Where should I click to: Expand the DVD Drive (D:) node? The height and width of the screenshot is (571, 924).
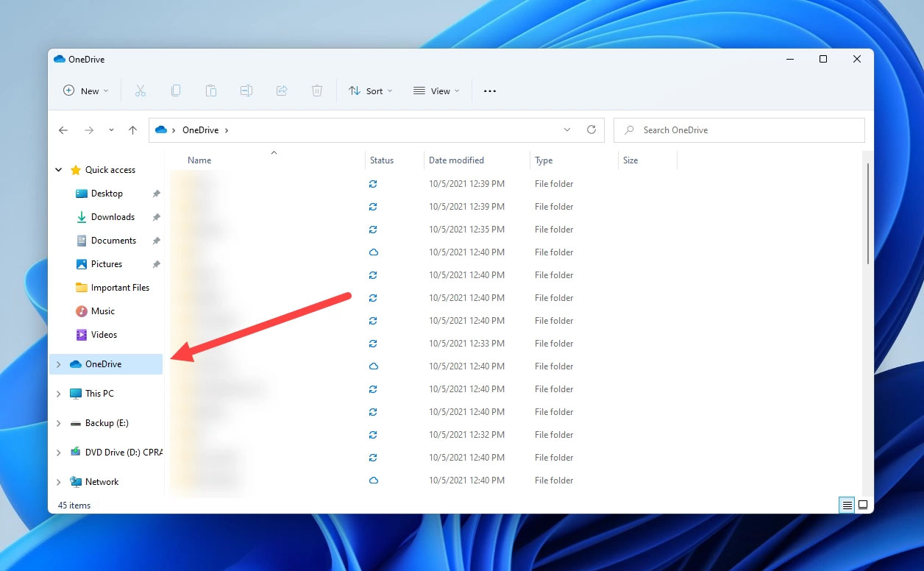[59, 453]
